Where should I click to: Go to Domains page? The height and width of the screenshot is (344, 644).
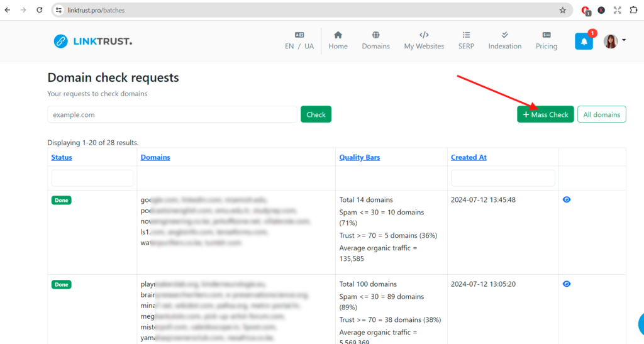click(x=375, y=41)
